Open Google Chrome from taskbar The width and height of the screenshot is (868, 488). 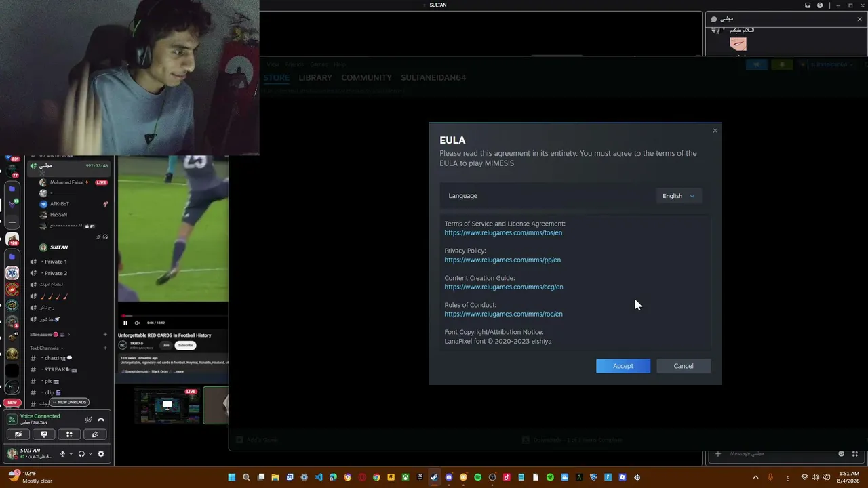point(376,477)
